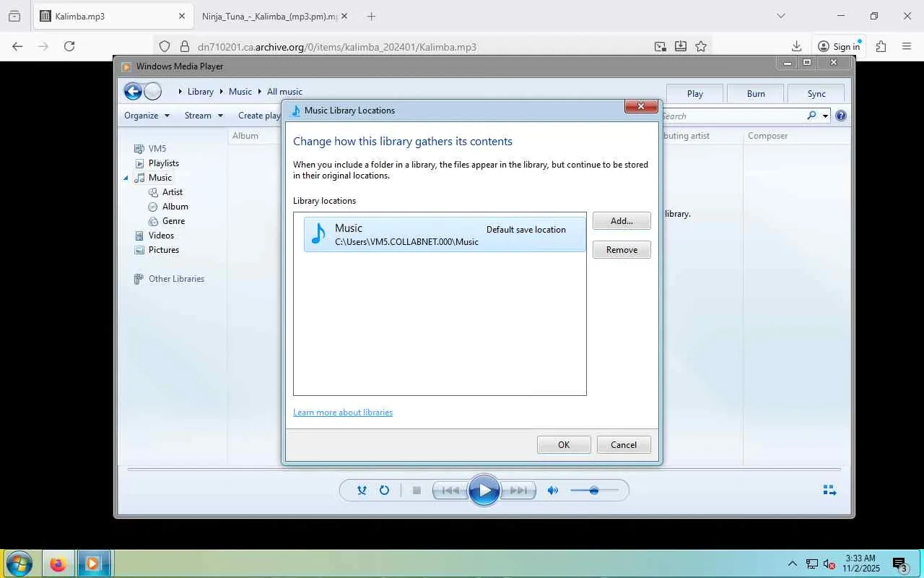This screenshot has height=578, width=924.
Task: Open the Windows Start menu
Action: 19,564
